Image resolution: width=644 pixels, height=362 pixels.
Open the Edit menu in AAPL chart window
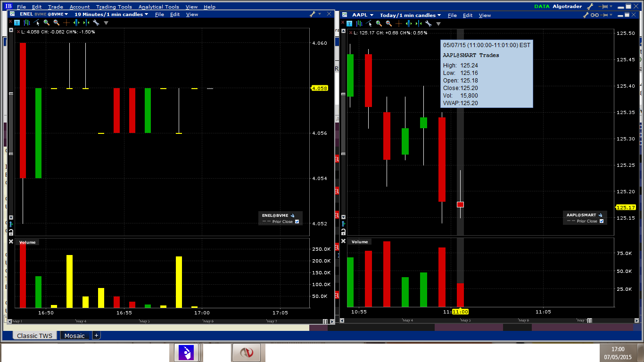click(x=468, y=16)
